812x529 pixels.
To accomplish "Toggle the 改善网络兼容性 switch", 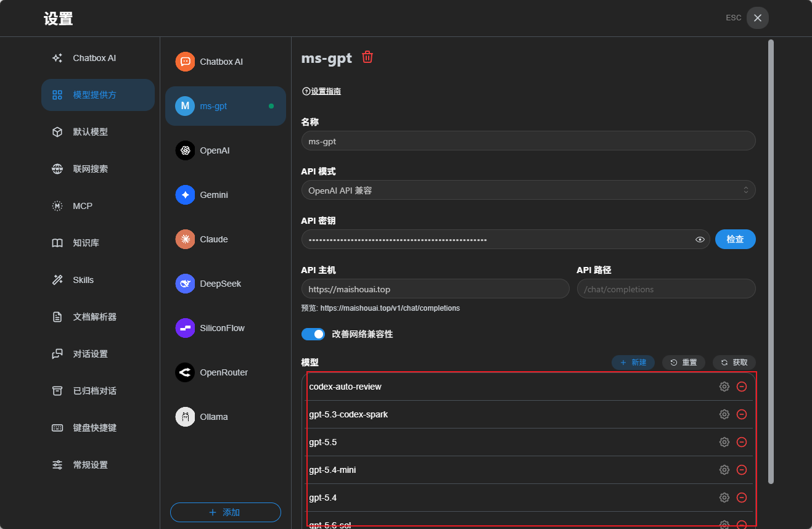I will 313,334.
